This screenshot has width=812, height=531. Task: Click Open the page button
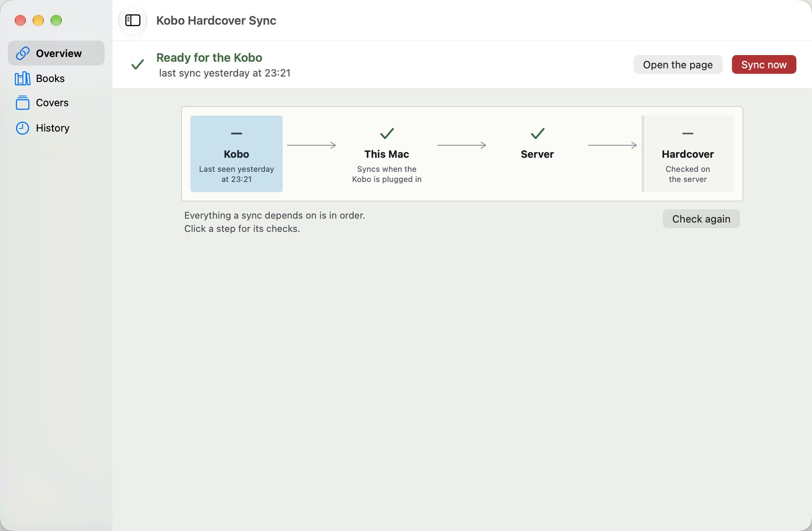(x=678, y=65)
